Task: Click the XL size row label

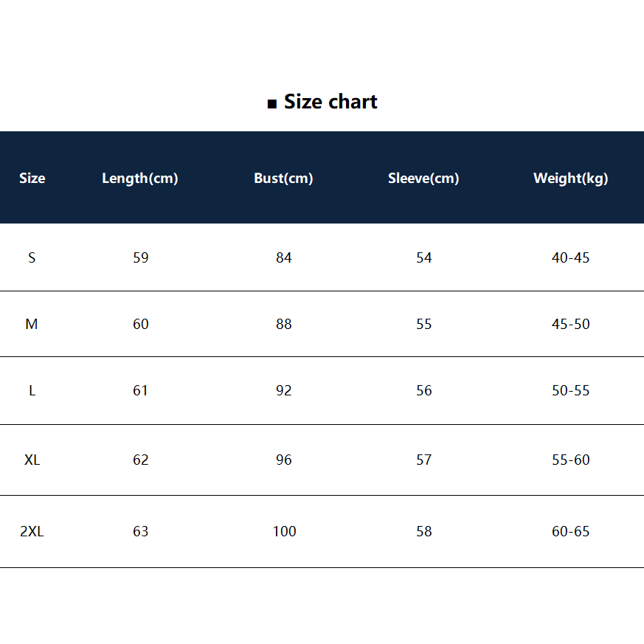Action: (x=32, y=460)
